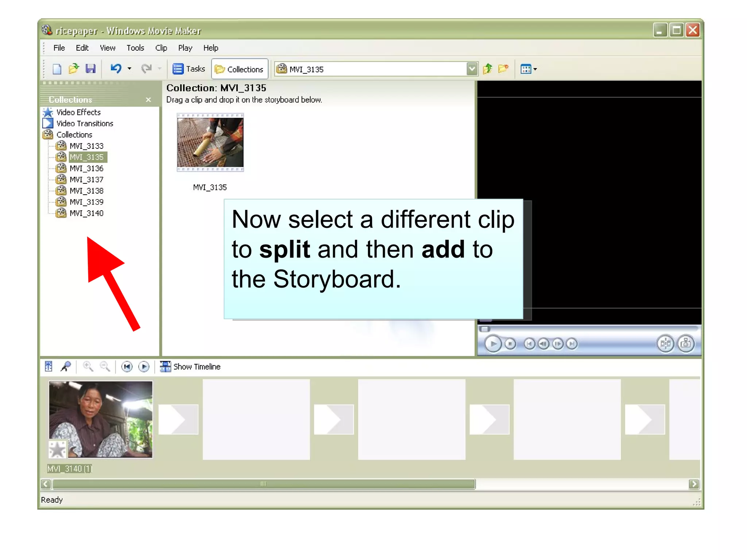Image resolution: width=747 pixels, height=560 pixels.
Task: Click the monitor's Back button
Action: point(529,344)
